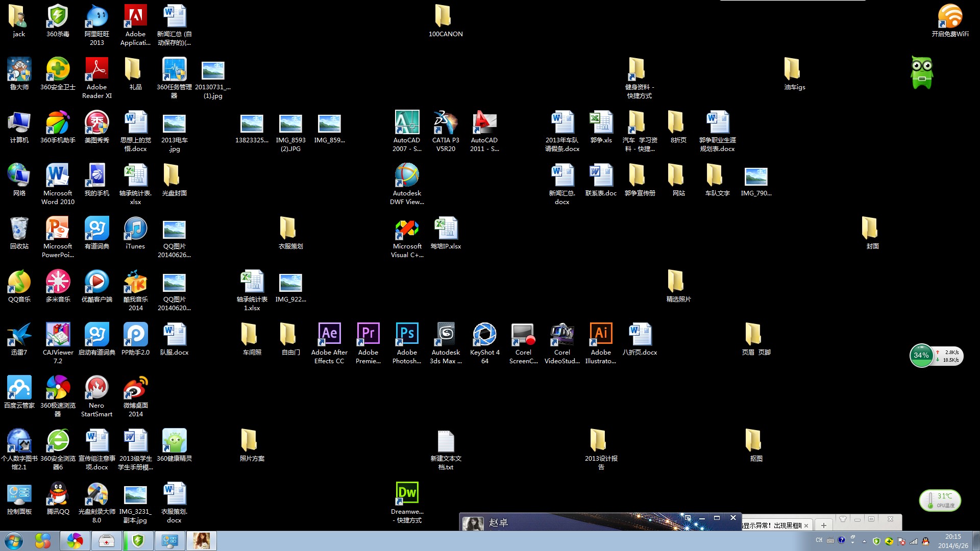Image resolution: width=980 pixels, height=551 pixels.
Task: Open the Adobe Premiere Pro shortcut
Action: [368, 343]
